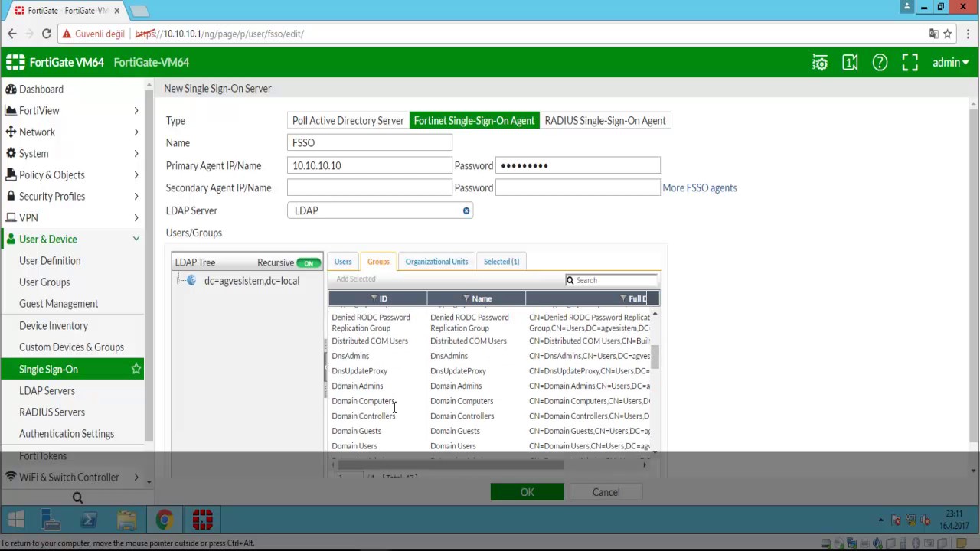Screen dimensions: 980x551
Task: Click the Primary Agent IP/Name field
Action: click(370, 165)
